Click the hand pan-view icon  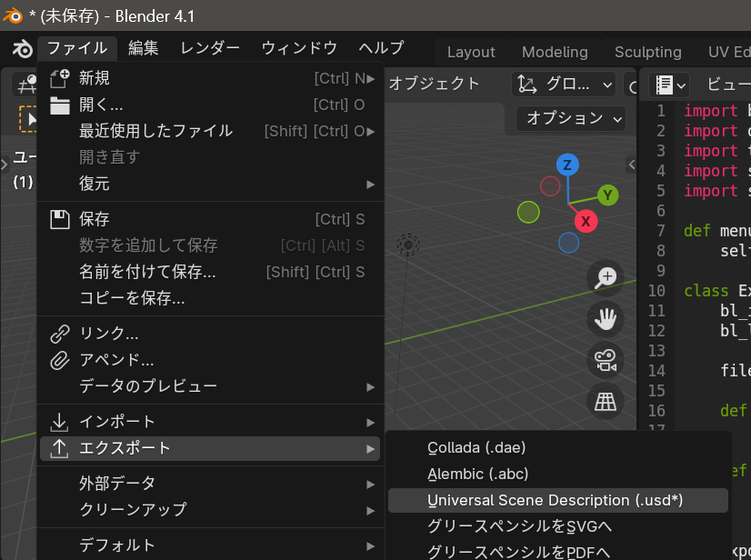(606, 319)
